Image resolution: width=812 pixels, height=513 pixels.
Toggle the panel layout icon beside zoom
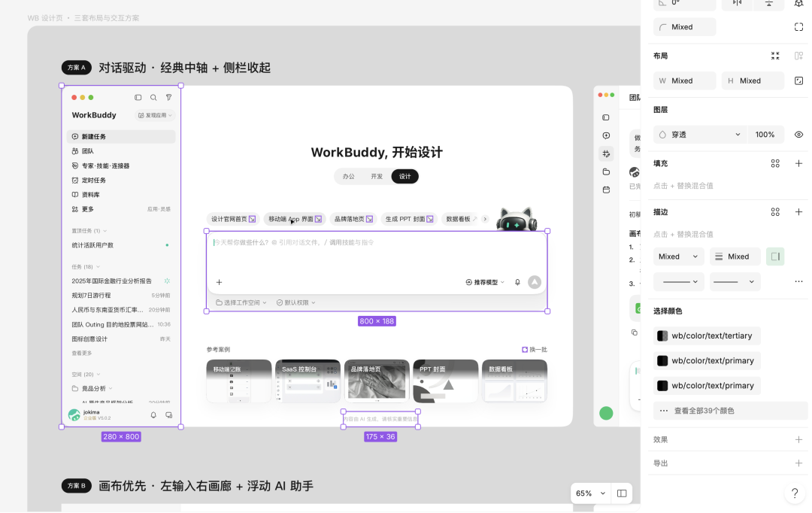click(x=622, y=494)
